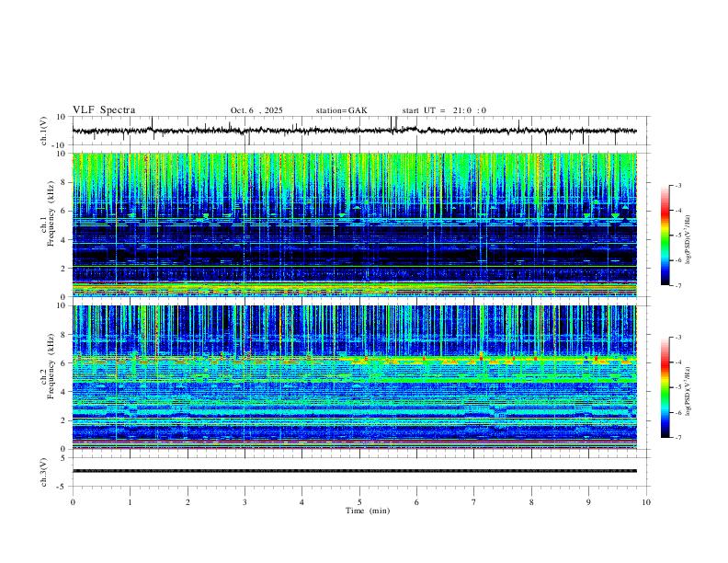
Task: Select the "Time (min)" axis label
Action: point(368,511)
